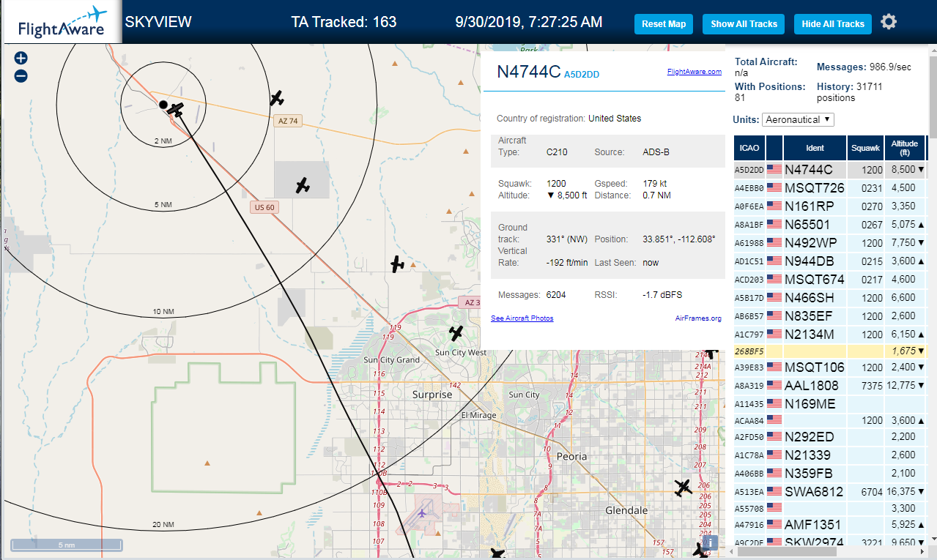Select the N292ED aircraft row
This screenshot has width=937, height=560.
point(830,436)
